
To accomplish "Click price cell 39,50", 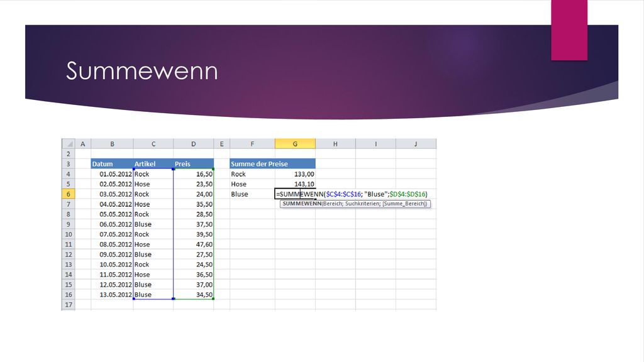I will pos(194,234).
